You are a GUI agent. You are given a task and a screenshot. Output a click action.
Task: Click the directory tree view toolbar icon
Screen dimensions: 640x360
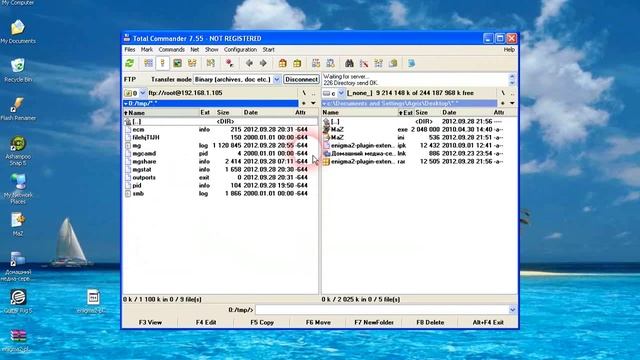(x=192, y=63)
